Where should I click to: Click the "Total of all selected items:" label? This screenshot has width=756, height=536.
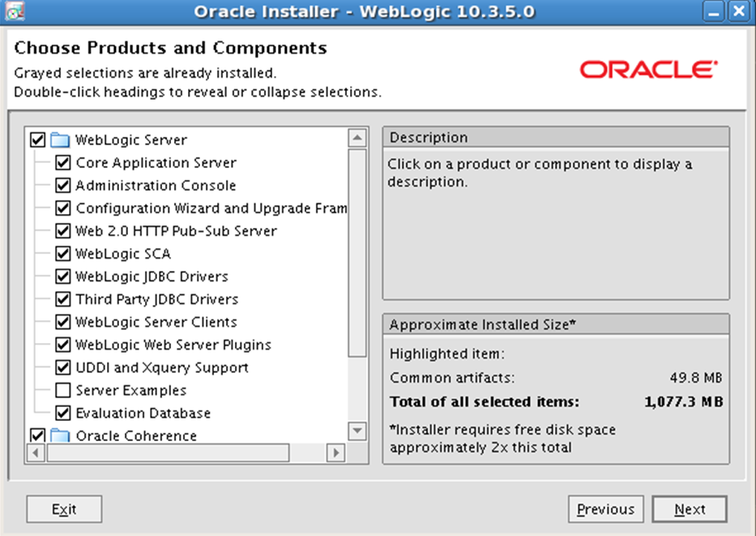[x=485, y=401]
